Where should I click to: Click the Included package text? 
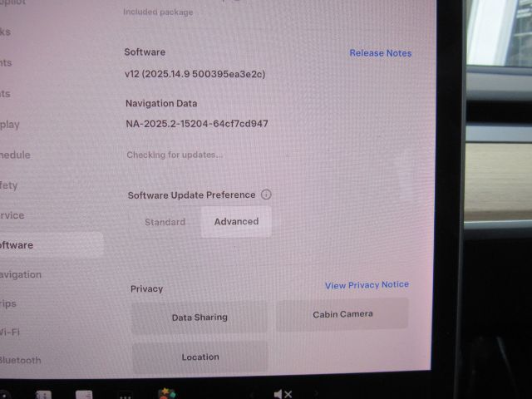pos(158,12)
